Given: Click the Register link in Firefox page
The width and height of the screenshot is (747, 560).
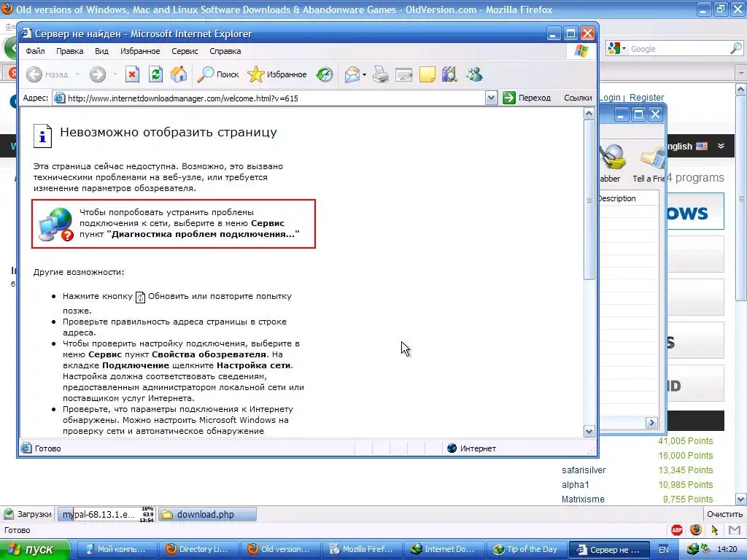Looking at the screenshot, I should (646, 97).
